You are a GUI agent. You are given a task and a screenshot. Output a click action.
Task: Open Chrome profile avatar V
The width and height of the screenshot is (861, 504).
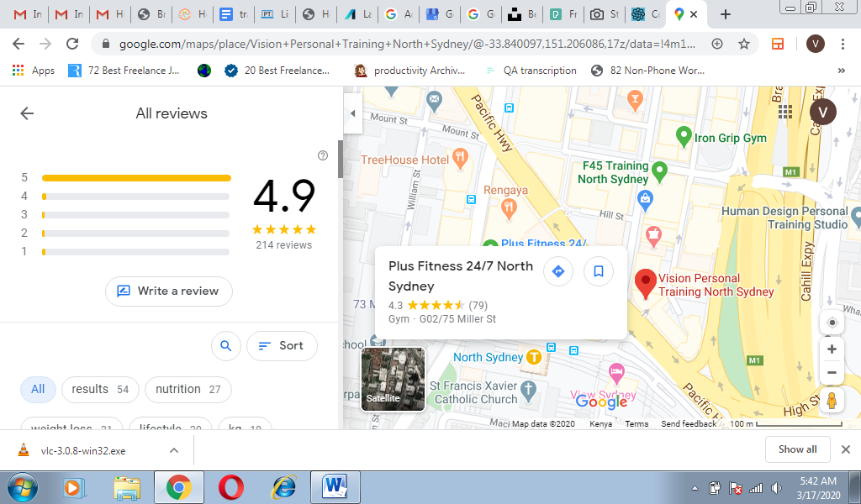(816, 44)
